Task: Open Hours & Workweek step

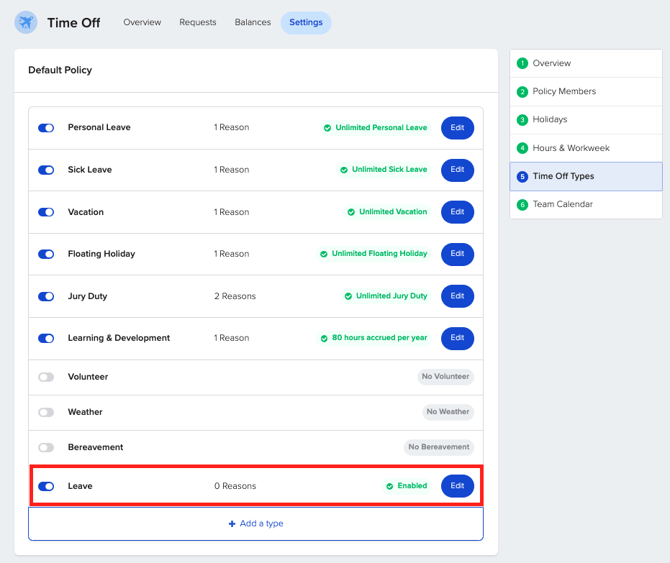Action: pyautogui.click(x=586, y=148)
